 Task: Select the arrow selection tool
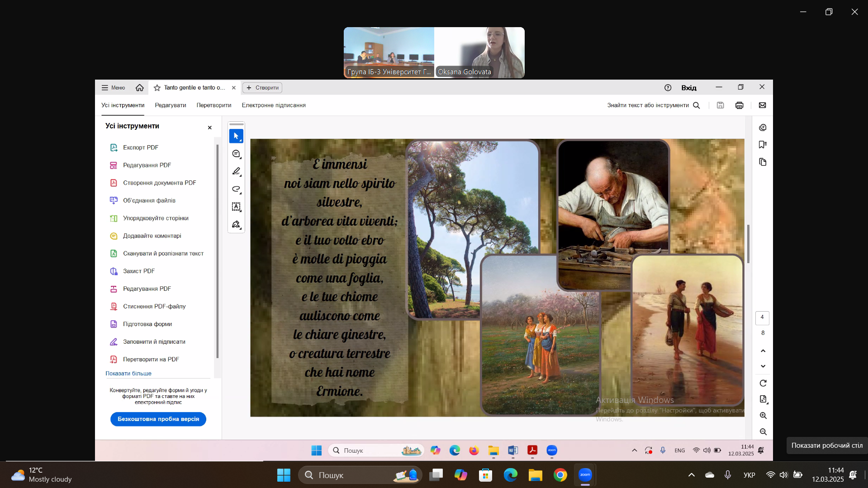pyautogui.click(x=236, y=136)
